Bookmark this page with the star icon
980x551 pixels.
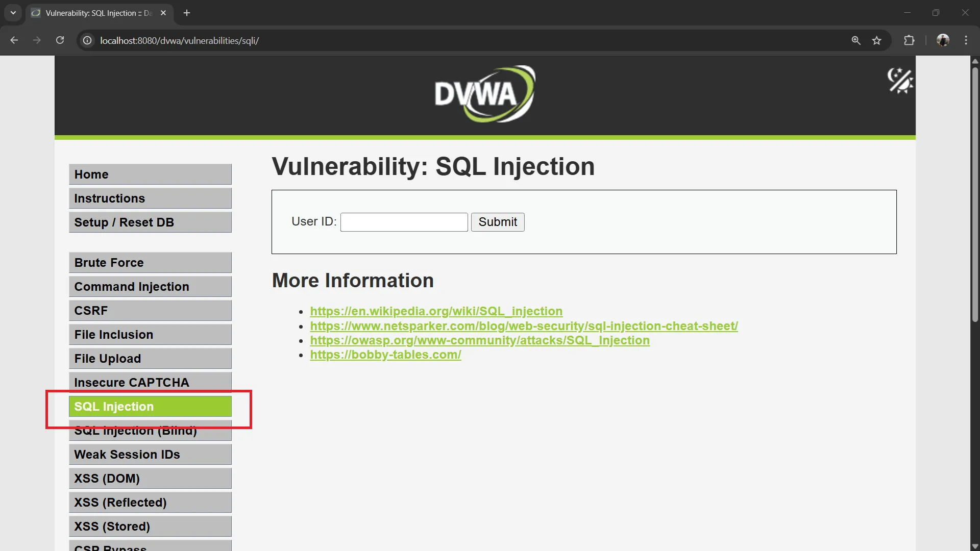click(x=877, y=40)
